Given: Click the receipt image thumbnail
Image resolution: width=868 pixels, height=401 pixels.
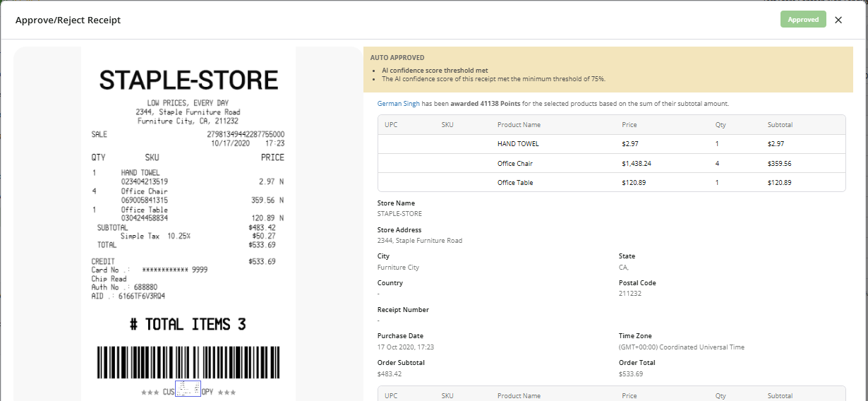Looking at the screenshot, I should (188, 224).
